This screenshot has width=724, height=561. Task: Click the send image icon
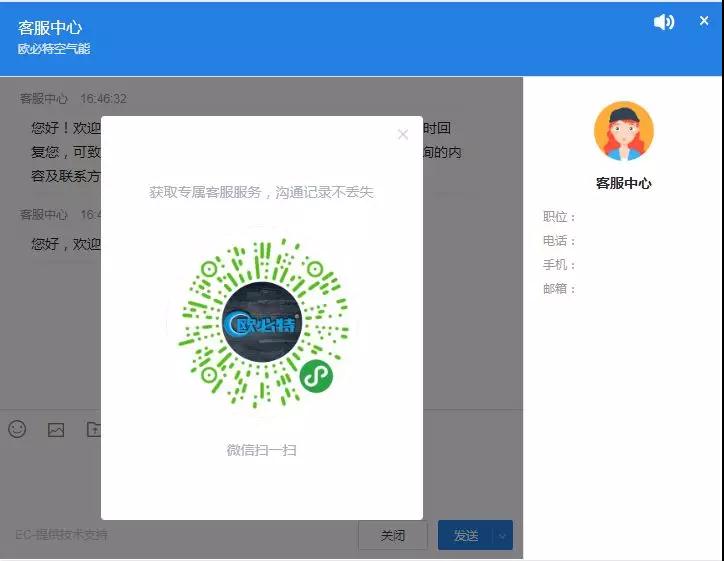click(x=56, y=430)
